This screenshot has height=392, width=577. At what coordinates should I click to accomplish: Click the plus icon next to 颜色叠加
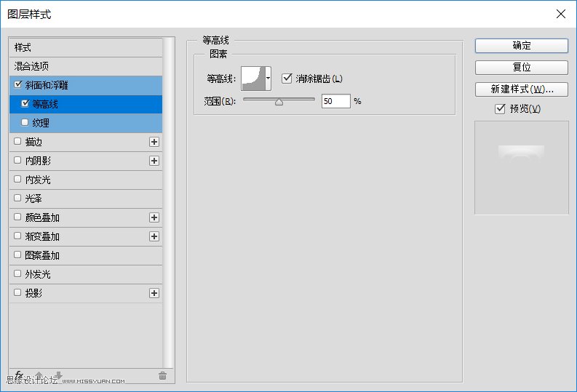pos(154,217)
